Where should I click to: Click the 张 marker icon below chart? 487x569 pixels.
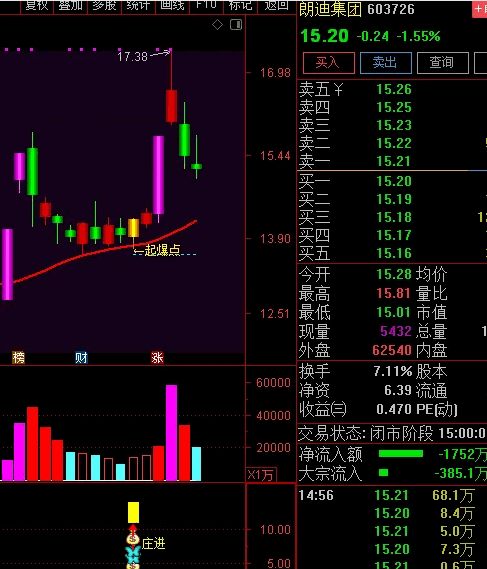pyautogui.click(x=157, y=358)
